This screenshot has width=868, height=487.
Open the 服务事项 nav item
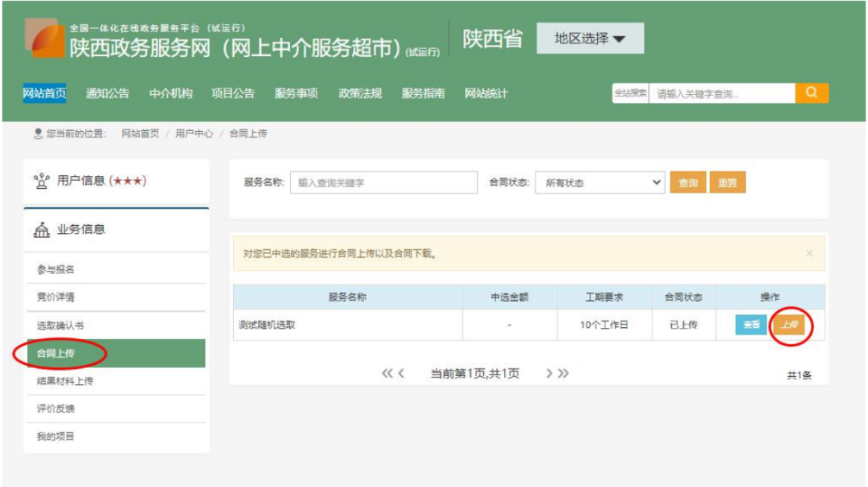pos(296,93)
